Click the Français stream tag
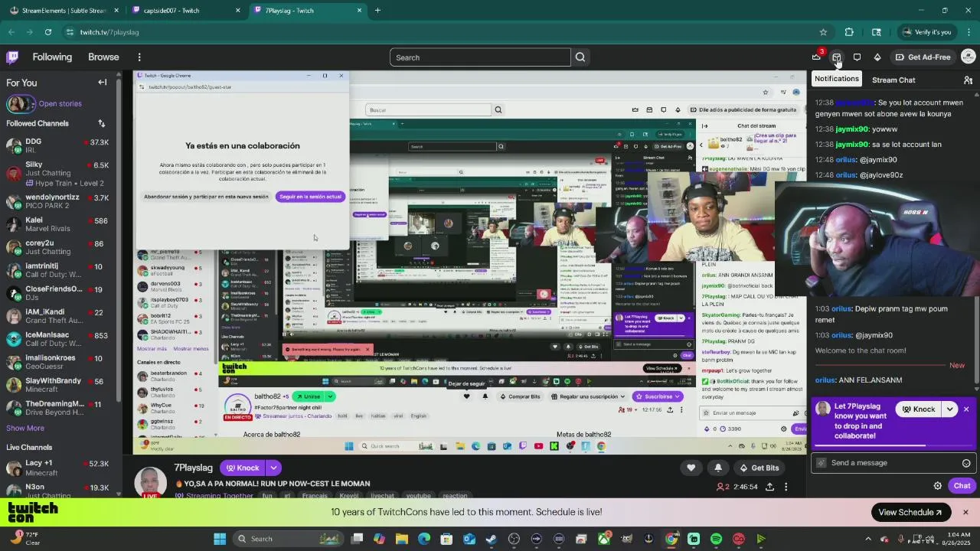 [x=315, y=496]
